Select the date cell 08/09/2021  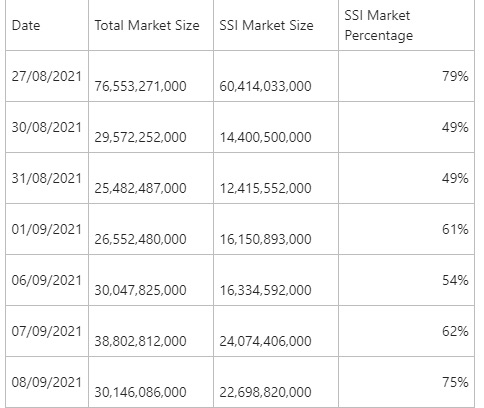point(47,382)
